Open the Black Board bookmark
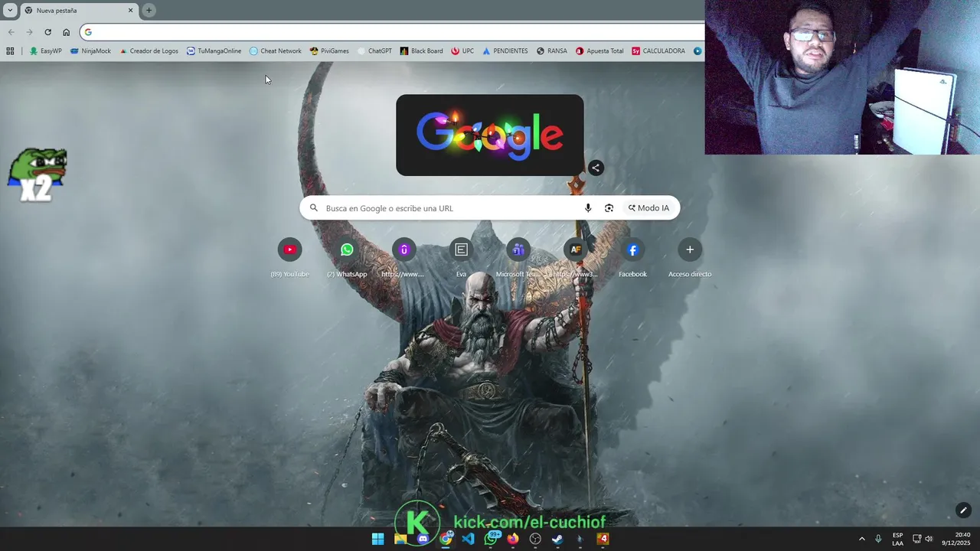 click(421, 51)
